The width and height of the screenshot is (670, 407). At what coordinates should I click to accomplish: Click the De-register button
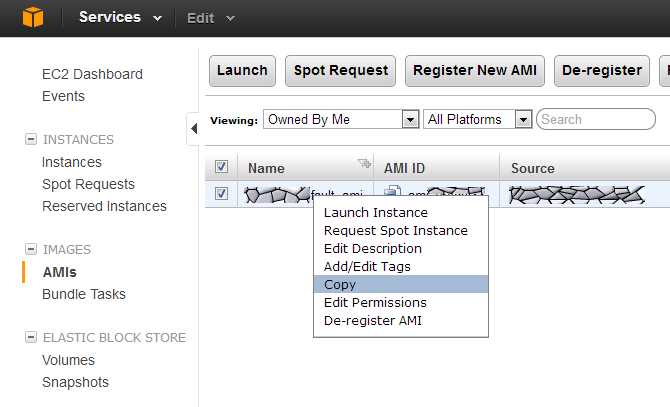click(602, 70)
